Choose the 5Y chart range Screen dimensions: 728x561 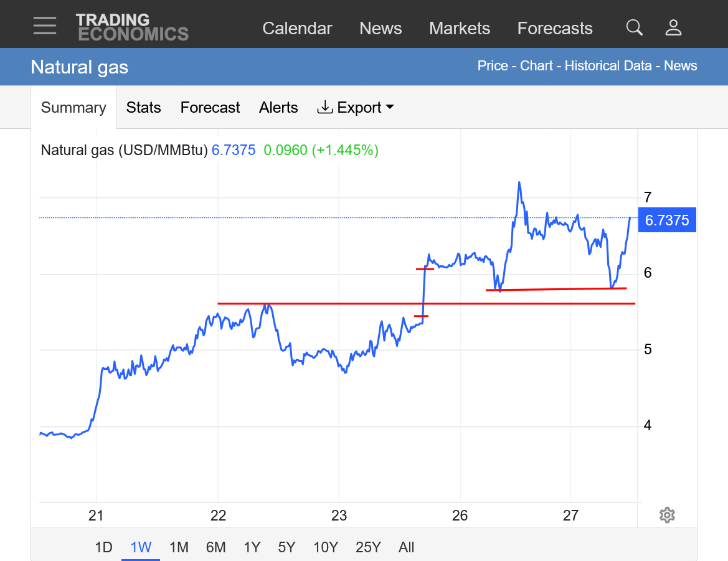pyautogui.click(x=286, y=547)
